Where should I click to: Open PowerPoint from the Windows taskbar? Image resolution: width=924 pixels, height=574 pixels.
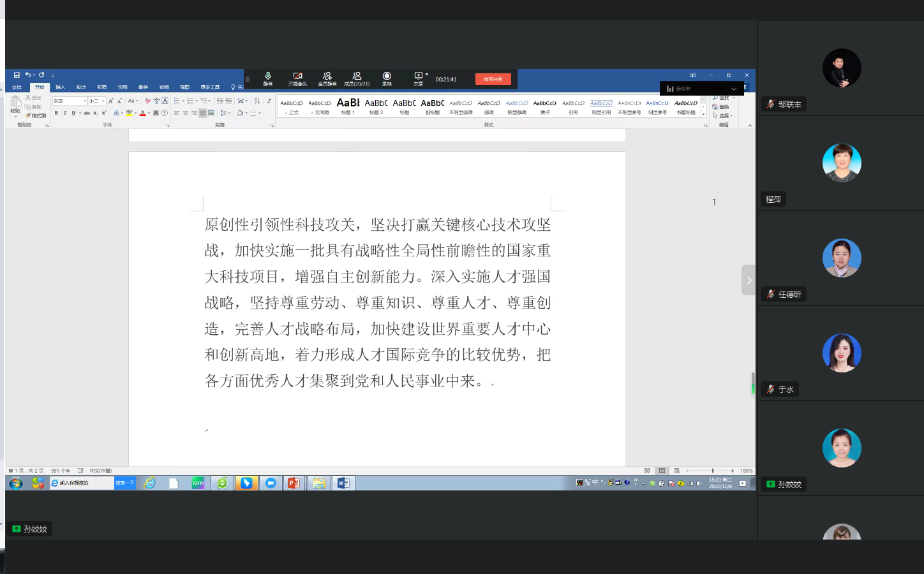click(294, 483)
